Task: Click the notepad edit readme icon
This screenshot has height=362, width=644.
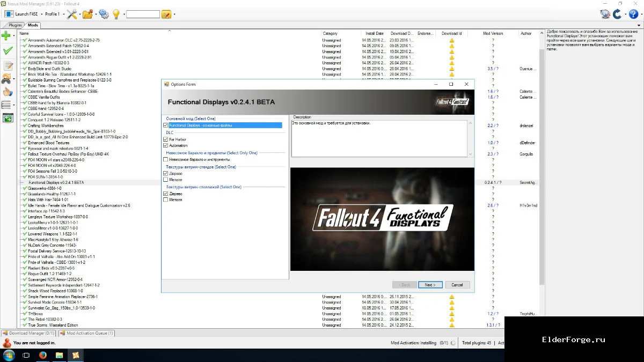Action: 8,65
